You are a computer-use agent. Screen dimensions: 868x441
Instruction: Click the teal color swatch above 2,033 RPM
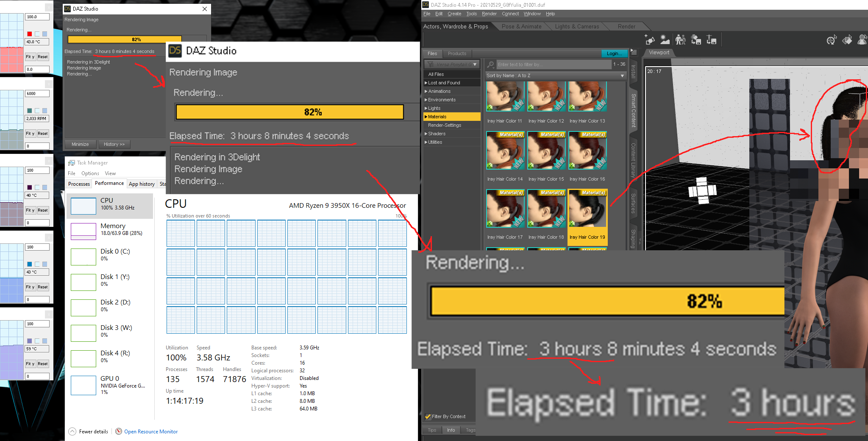[30, 111]
